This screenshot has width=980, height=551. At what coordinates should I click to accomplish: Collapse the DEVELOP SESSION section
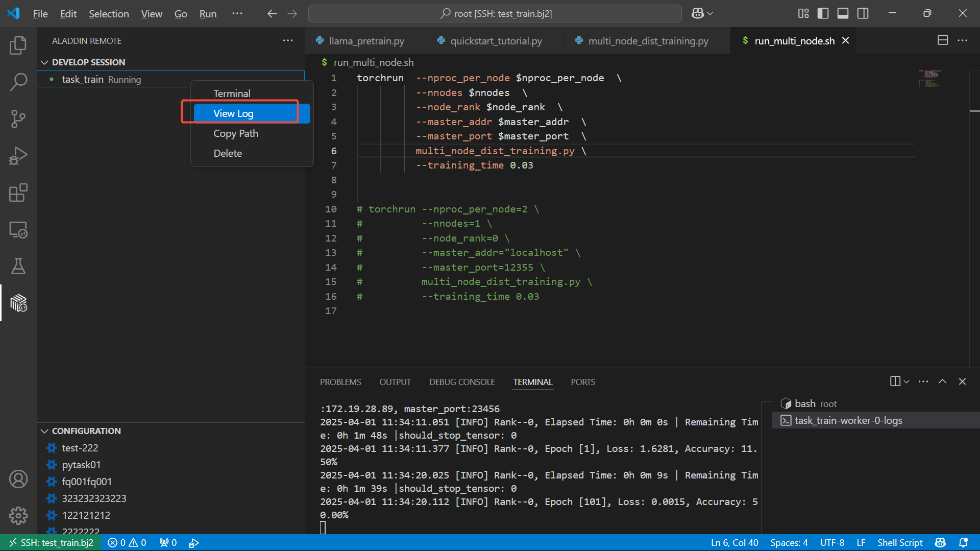(x=44, y=62)
